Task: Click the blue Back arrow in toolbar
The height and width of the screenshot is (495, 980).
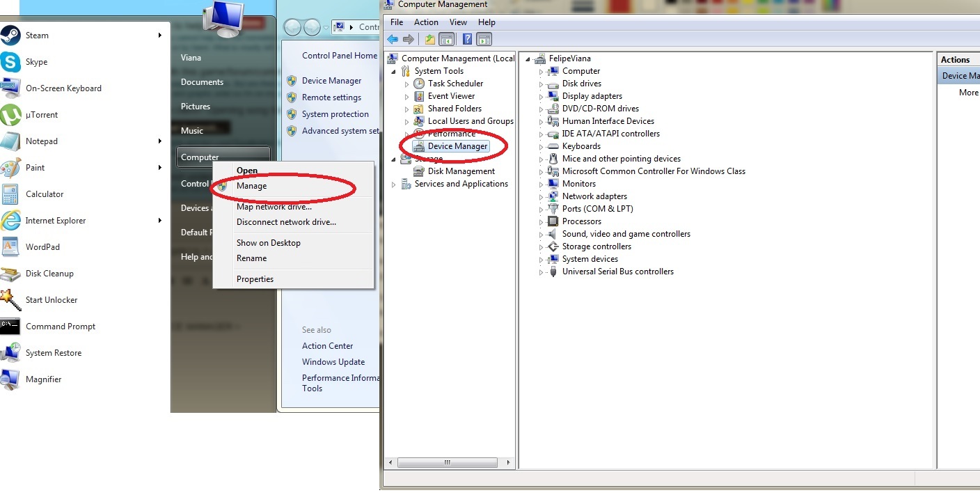Action: pyautogui.click(x=393, y=39)
